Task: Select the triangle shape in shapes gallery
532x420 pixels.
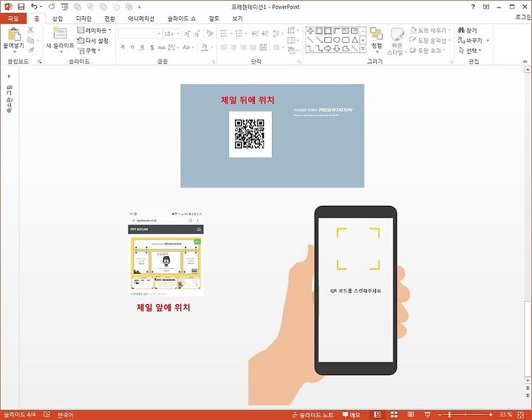Action: (355, 40)
